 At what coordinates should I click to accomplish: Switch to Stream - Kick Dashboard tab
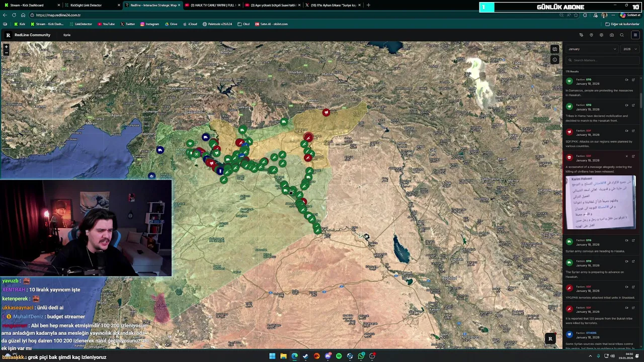point(31,5)
